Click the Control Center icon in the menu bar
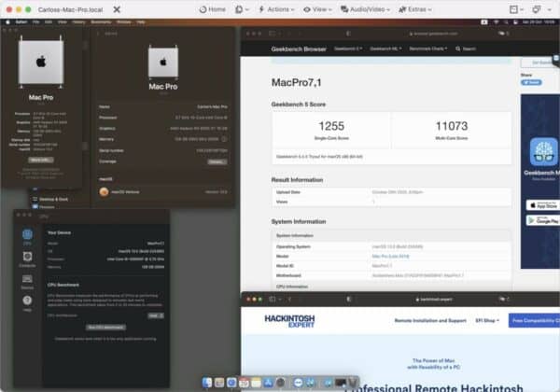The width and height of the screenshot is (560, 392). coord(515,22)
